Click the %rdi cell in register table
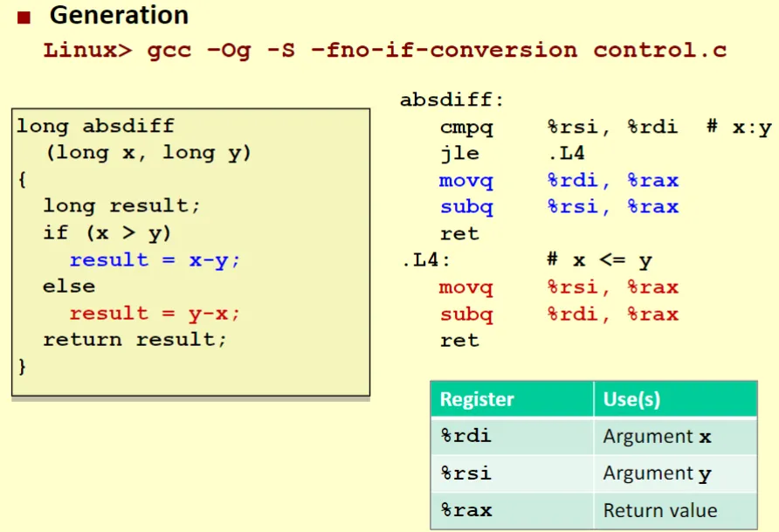The width and height of the screenshot is (779, 532). [x=465, y=437]
